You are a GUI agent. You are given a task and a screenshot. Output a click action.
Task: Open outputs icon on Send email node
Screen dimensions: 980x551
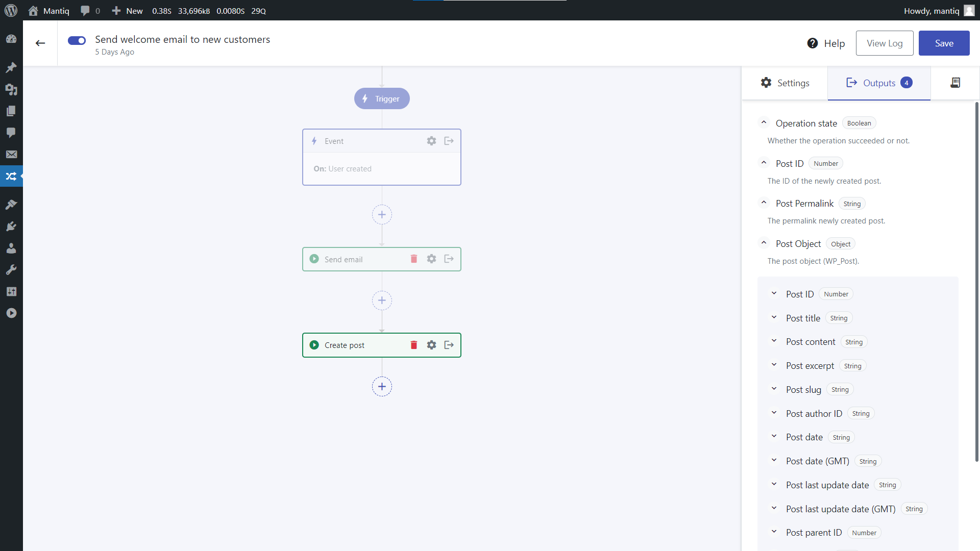[x=449, y=259]
